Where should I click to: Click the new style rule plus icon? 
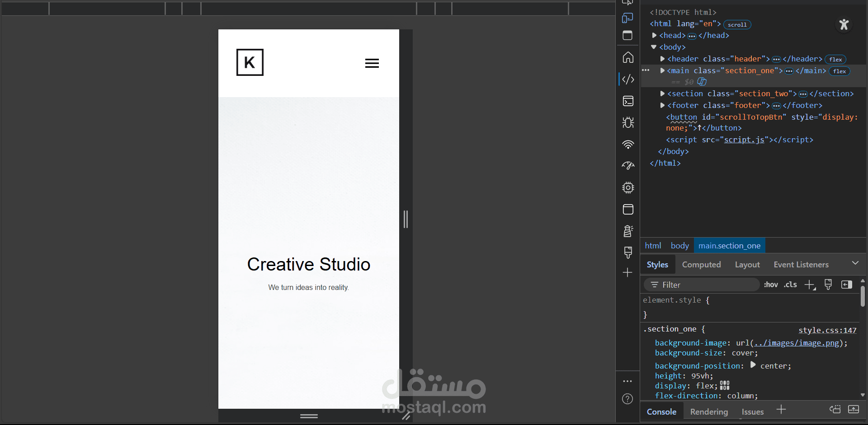pyautogui.click(x=810, y=285)
